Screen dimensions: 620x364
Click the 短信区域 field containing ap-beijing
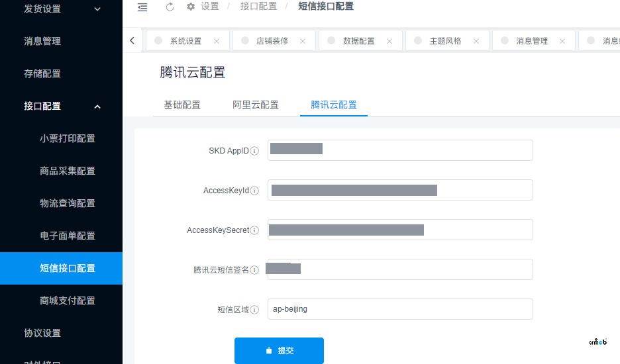[400, 309]
